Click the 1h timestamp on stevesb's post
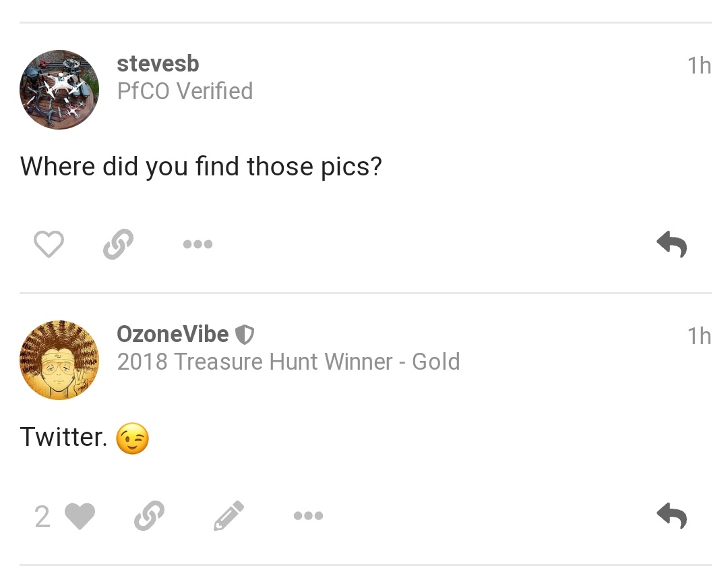The image size is (728, 566). [699, 65]
